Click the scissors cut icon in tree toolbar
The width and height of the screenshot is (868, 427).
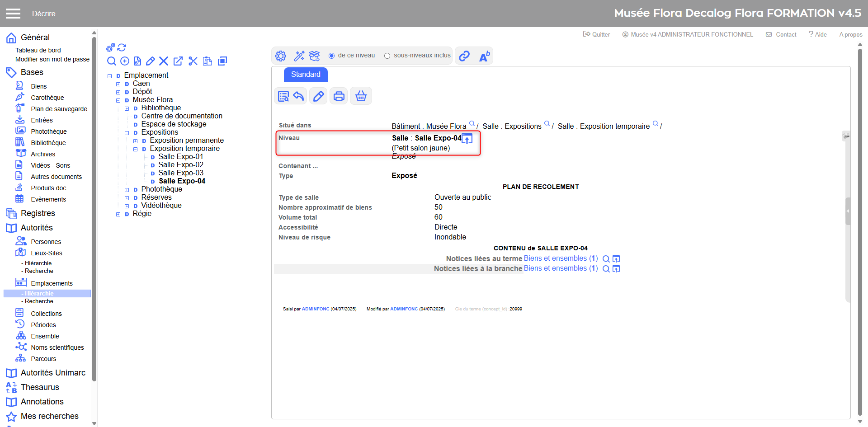click(x=193, y=61)
